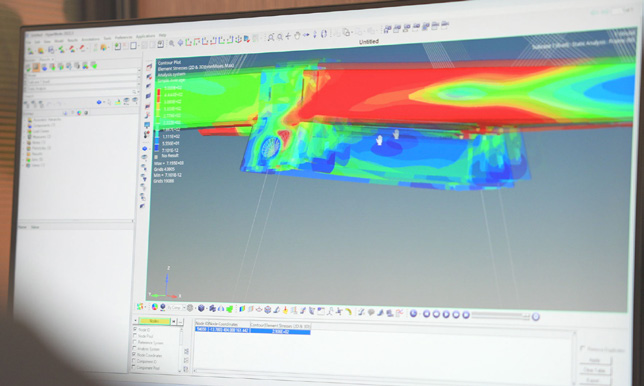
Task: Click the top icon in the vertical viewport toolbar
Action: point(149,67)
